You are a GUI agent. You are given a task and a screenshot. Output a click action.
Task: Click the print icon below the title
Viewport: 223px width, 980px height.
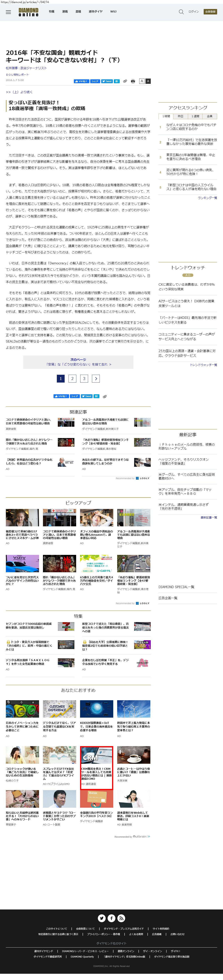133,81
